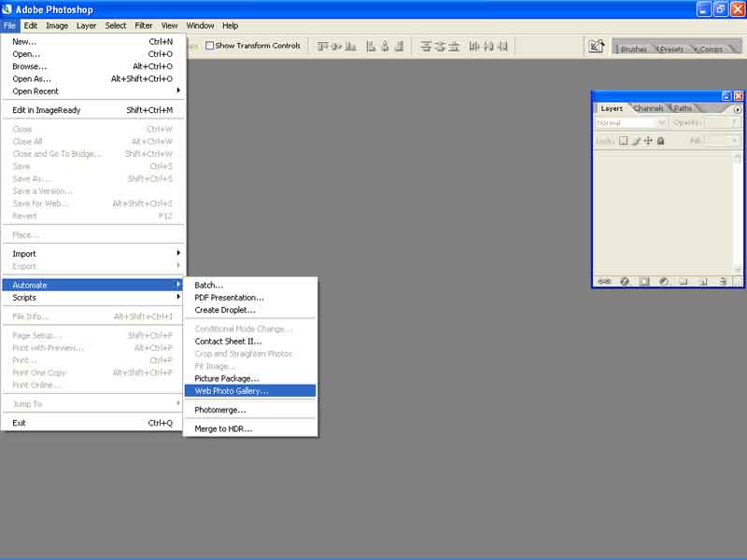Open the Filter menu
Viewport: 747px width, 560px height.
click(x=144, y=26)
